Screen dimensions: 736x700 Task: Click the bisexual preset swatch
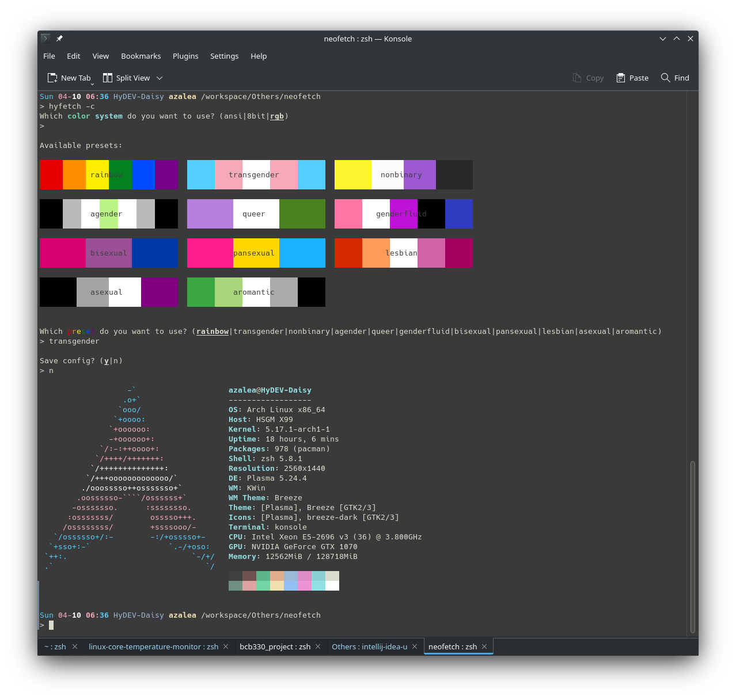pos(109,253)
